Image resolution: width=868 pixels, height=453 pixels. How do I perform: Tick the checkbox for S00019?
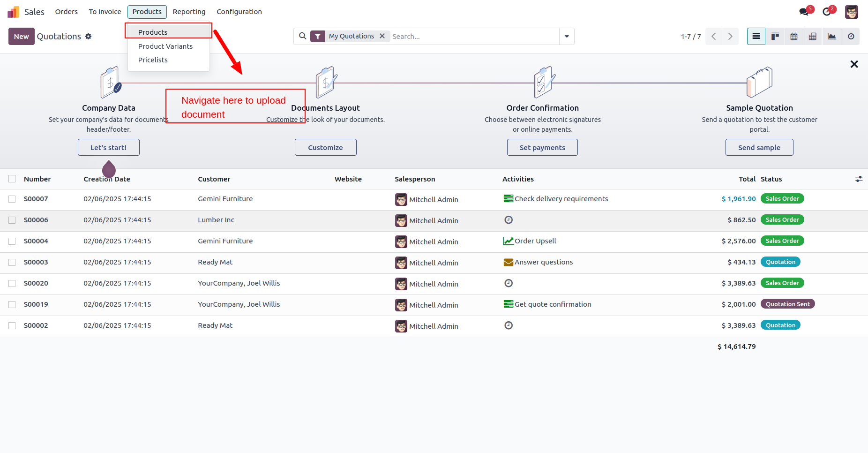(x=12, y=304)
